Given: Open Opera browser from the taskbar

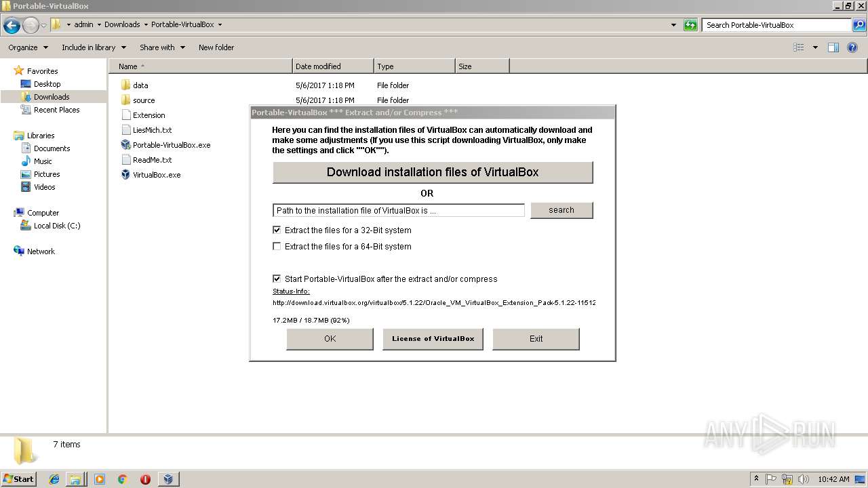Looking at the screenshot, I should 145,479.
